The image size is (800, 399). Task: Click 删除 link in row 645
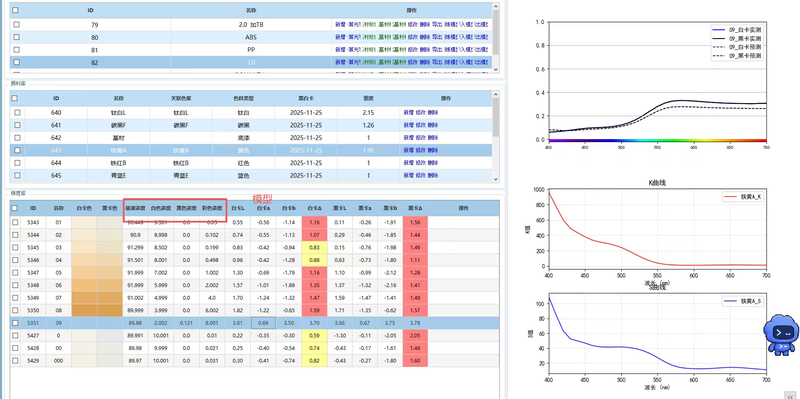click(433, 176)
